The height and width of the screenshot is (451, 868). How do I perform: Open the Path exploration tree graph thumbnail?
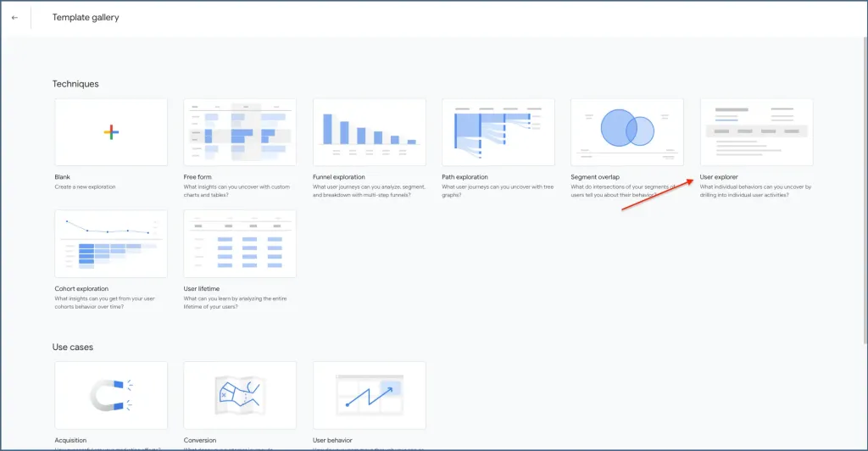point(498,132)
